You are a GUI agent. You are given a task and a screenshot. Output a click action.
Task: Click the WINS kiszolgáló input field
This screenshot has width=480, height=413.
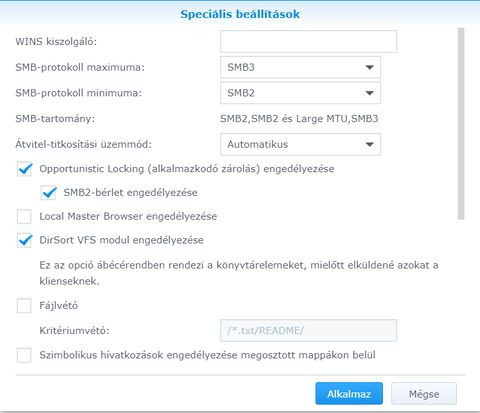308,42
